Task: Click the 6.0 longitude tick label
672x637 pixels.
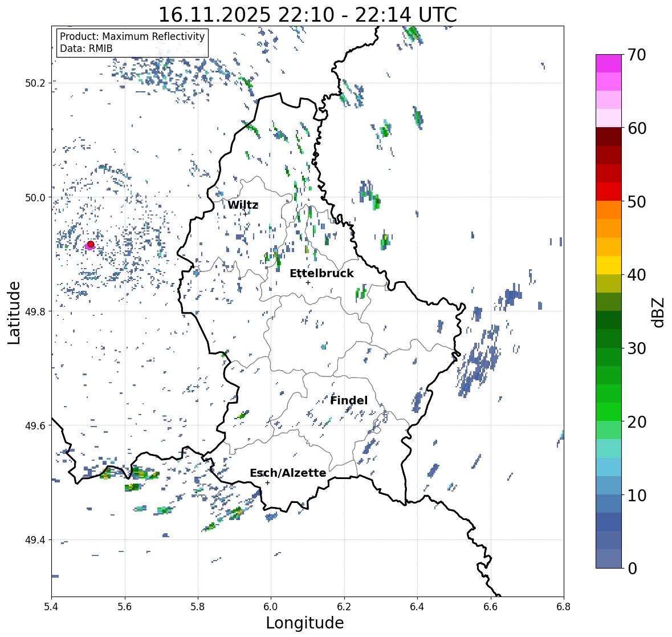Action: pyautogui.click(x=271, y=606)
